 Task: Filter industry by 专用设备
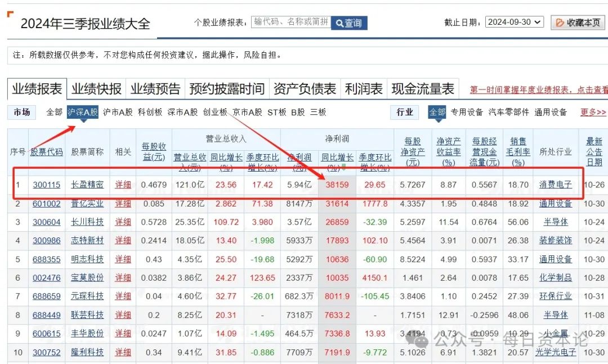click(x=467, y=113)
